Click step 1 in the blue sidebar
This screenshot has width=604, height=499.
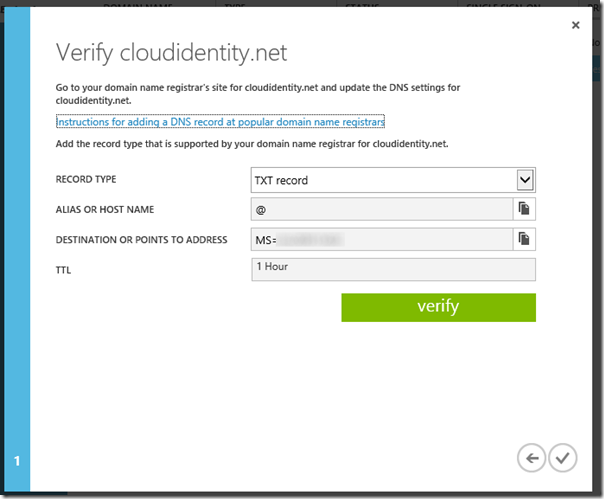click(x=17, y=461)
